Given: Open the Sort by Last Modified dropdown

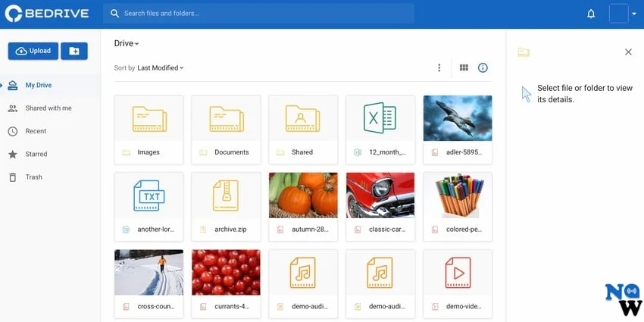Looking at the screenshot, I should 160,68.
